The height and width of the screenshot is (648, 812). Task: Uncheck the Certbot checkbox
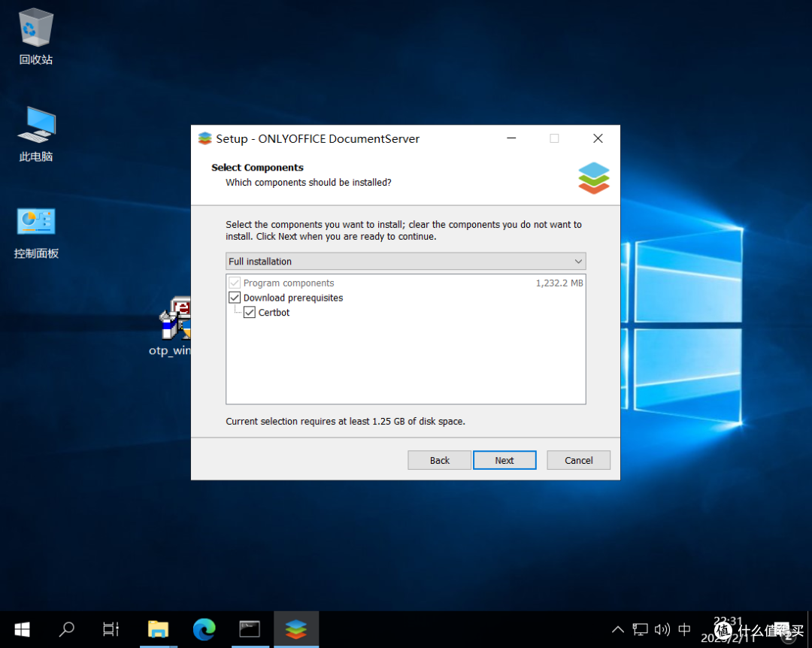pos(250,312)
